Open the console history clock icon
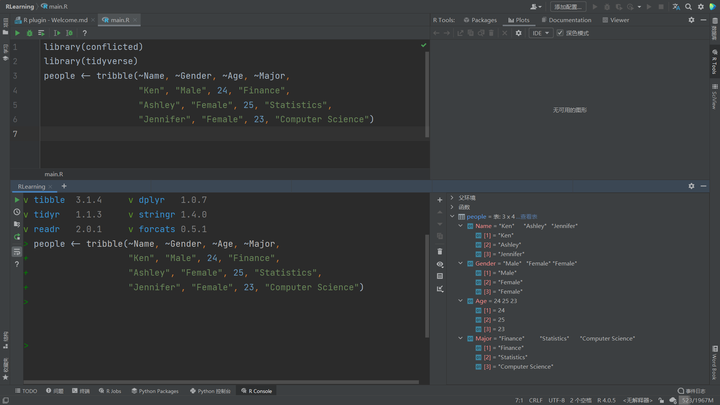This screenshot has width=720, height=405. pos(17,212)
